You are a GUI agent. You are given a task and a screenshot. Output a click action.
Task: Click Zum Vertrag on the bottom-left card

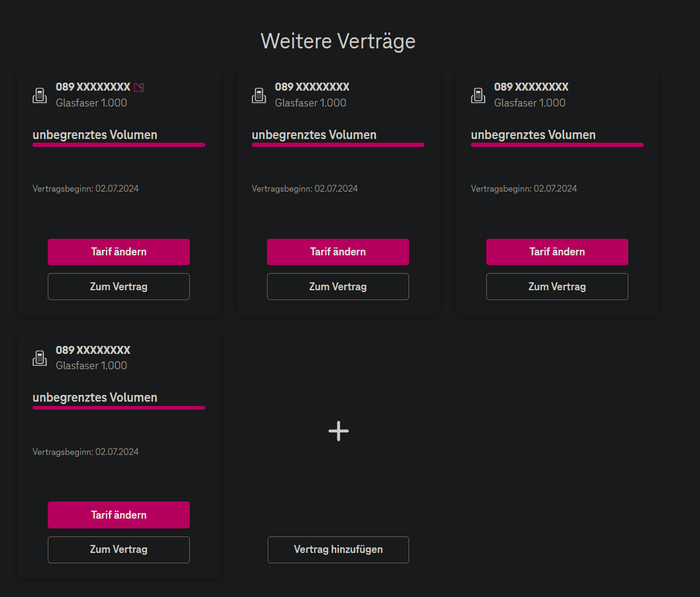tap(118, 549)
